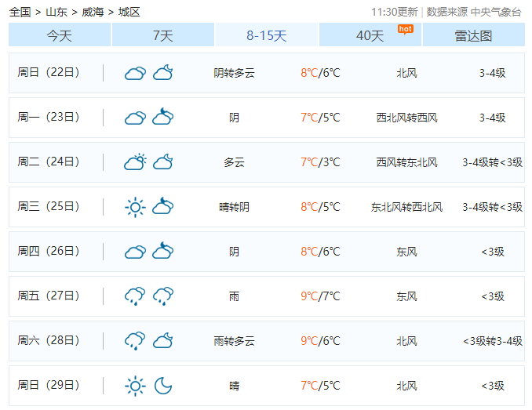The height and width of the screenshot is (410, 532).
Task: Click 数据来源 中央气象台 text
Action: pyautogui.click(x=474, y=13)
